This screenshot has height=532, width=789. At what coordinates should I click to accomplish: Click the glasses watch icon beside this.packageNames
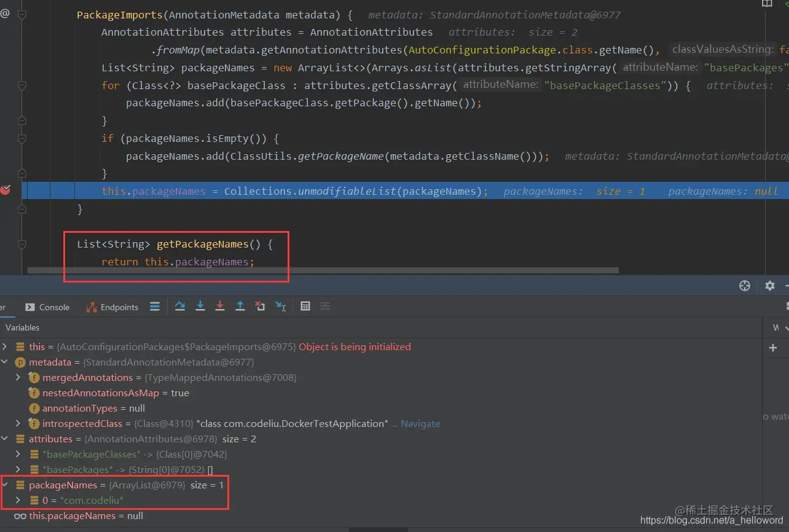[x=20, y=516]
